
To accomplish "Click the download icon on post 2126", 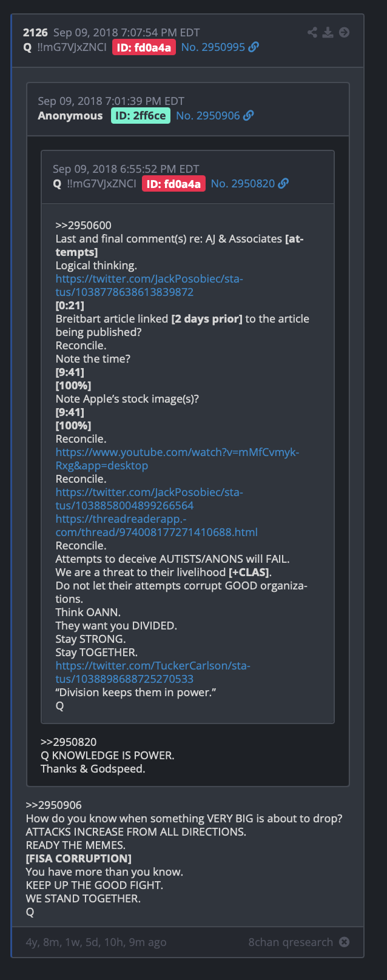I will click(328, 33).
